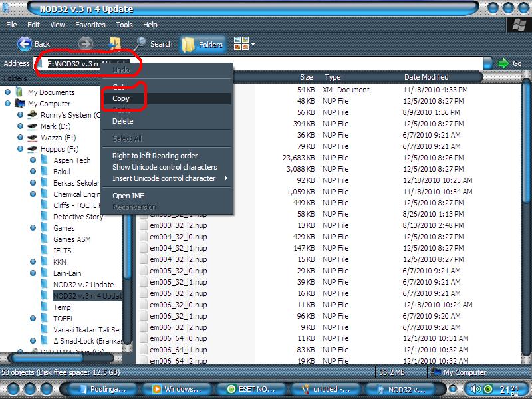
Task: Select file em006_64_l0.nup
Action: 178,338
